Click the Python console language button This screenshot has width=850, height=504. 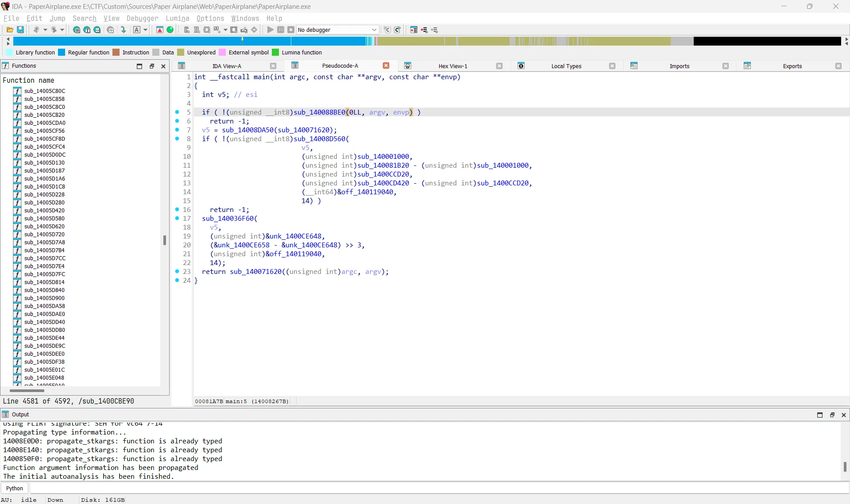tap(15, 488)
